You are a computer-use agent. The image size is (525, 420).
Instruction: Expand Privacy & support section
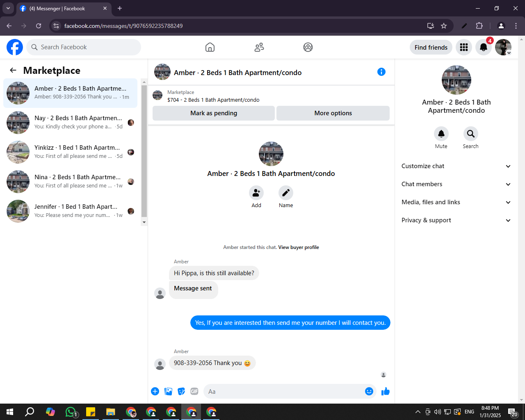point(456,220)
